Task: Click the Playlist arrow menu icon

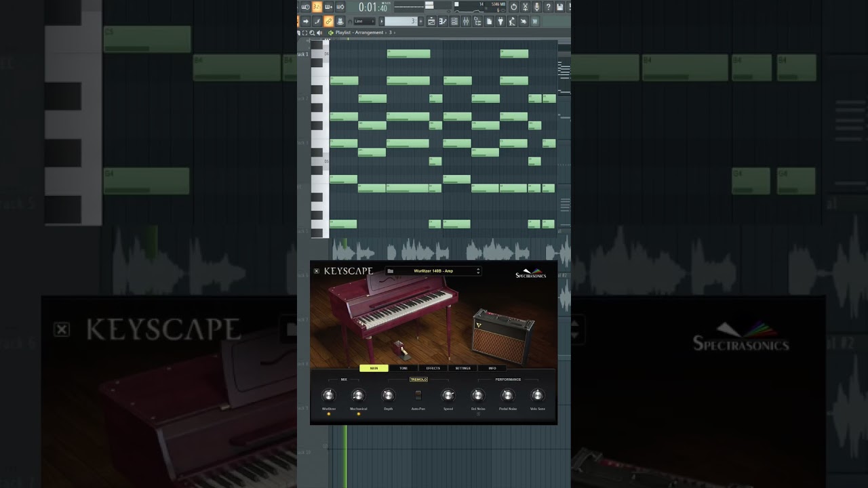Action: [x=330, y=33]
